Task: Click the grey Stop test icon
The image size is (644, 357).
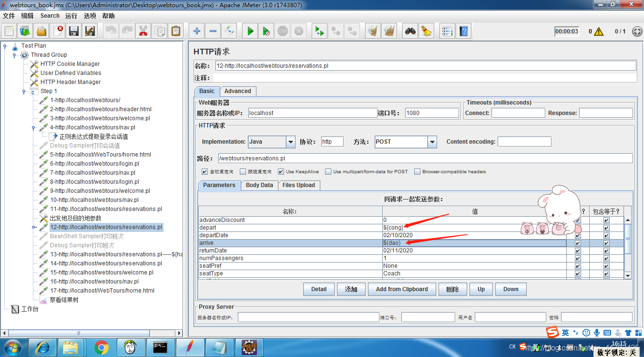Action: pos(283,31)
